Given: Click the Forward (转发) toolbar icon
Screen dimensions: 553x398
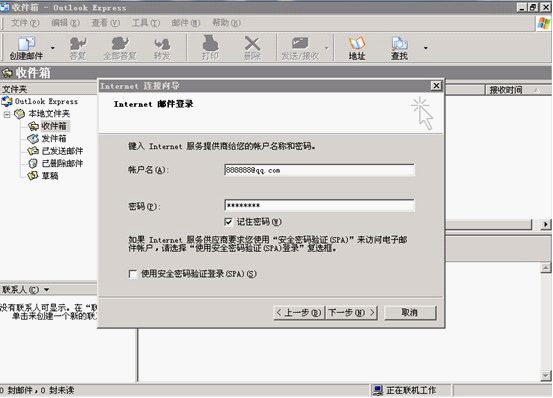Looking at the screenshot, I should (162, 48).
